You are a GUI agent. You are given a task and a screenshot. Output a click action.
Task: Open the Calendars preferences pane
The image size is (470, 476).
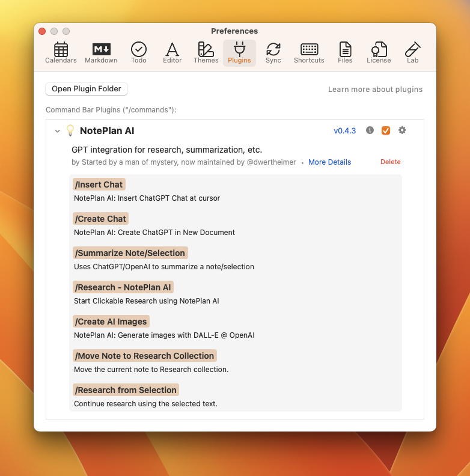click(x=61, y=53)
